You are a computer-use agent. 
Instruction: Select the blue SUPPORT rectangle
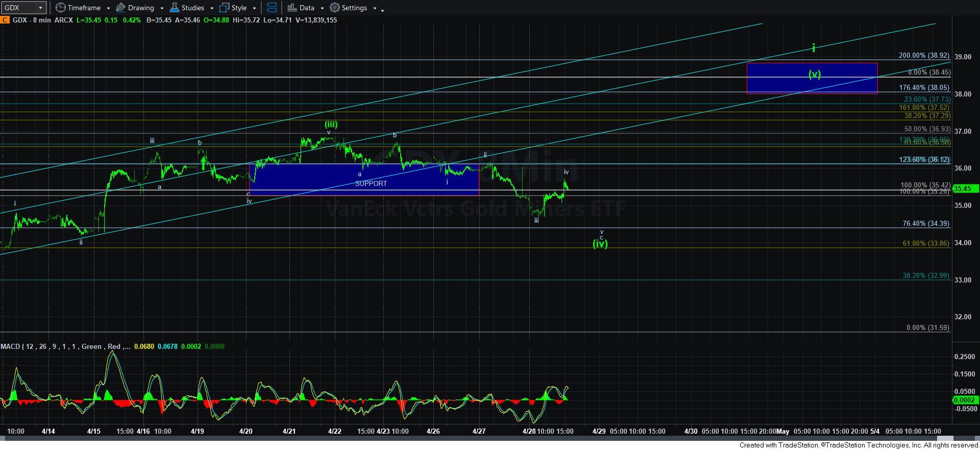tap(364, 179)
